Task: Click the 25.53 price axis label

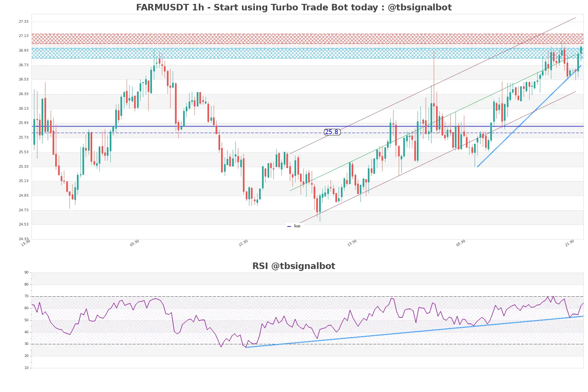Action: 23,152
